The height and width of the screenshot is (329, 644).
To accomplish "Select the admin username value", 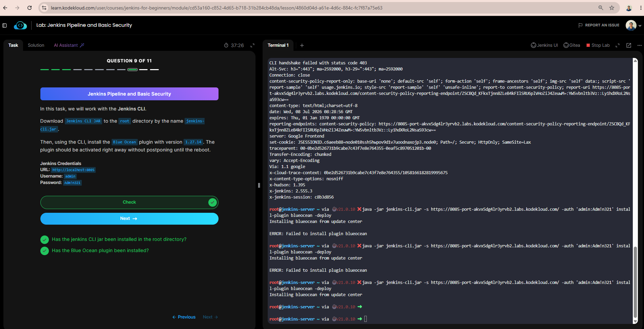I will [70, 176].
